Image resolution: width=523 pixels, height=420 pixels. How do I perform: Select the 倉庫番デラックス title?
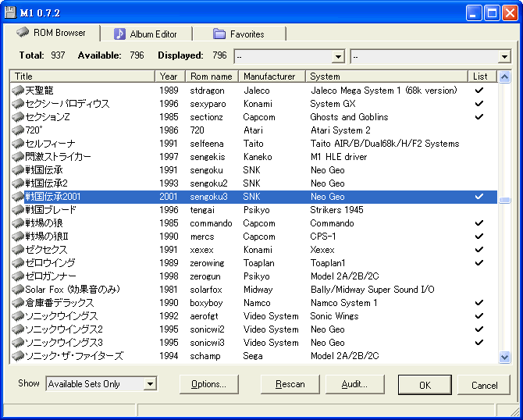click(59, 303)
